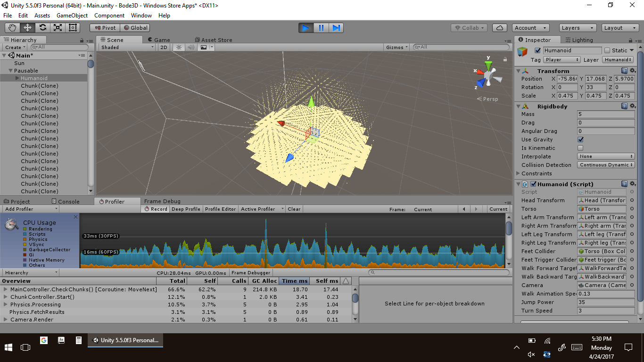Select the Hand tool in toolbar
The image size is (644, 362).
click(x=12, y=28)
